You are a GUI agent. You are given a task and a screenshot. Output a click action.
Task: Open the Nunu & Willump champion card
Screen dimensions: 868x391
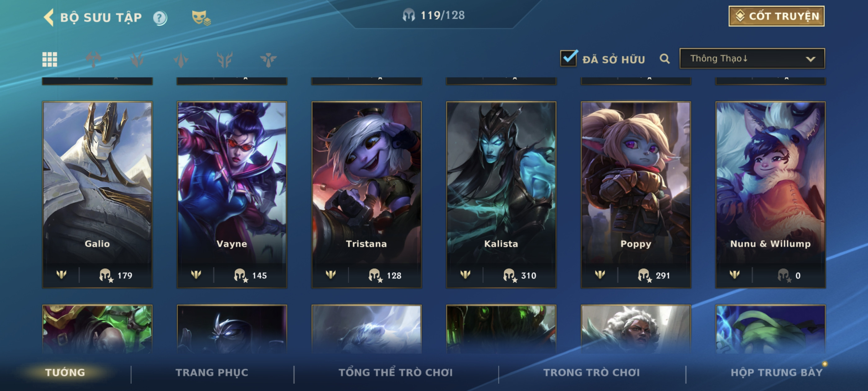pyautogui.click(x=770, y=195)
